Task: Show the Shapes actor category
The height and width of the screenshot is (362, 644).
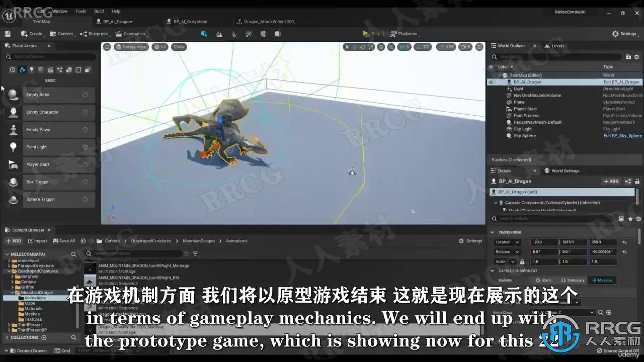Action: click(41, 70)
